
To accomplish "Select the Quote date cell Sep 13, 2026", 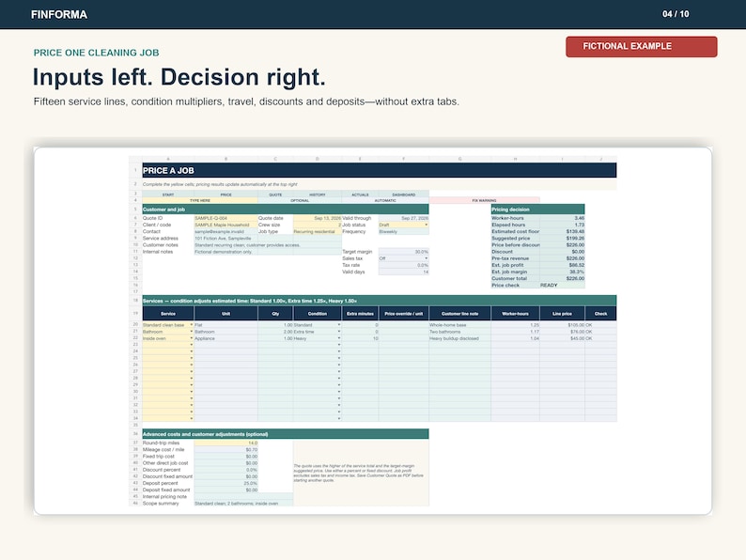I will 318,218.
